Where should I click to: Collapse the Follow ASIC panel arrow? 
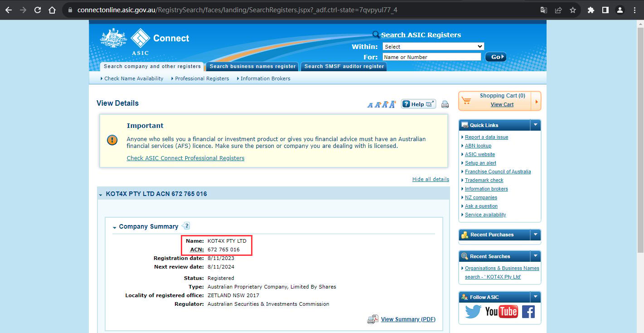[536, 297]
